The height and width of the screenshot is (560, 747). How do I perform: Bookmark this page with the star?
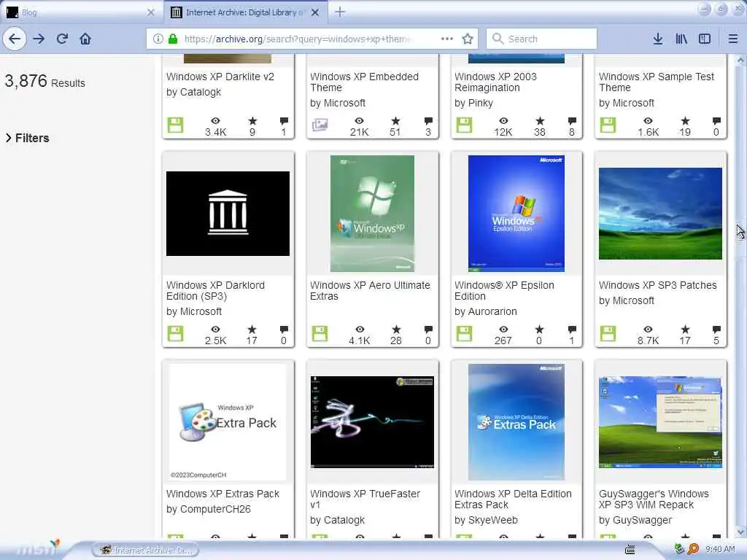tap(468, 39)
